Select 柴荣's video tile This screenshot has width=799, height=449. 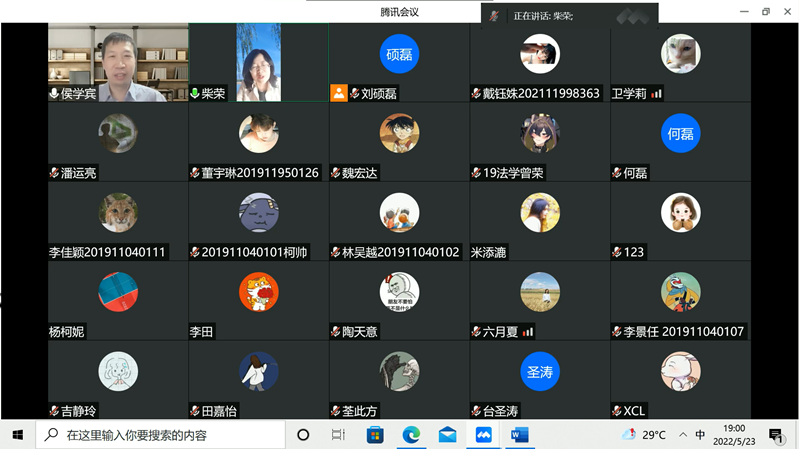[x=258, y=62]
